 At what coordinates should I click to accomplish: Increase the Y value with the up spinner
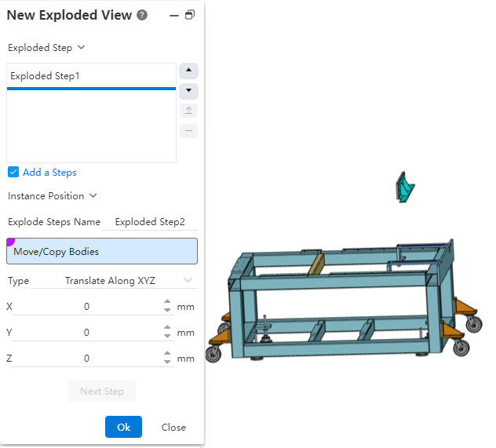click(167, 327)
